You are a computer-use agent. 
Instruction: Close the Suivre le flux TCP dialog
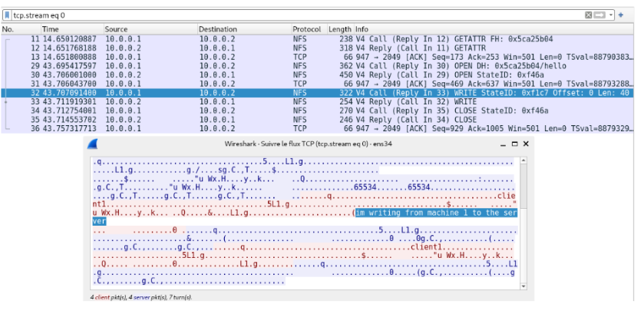(526, 144)
